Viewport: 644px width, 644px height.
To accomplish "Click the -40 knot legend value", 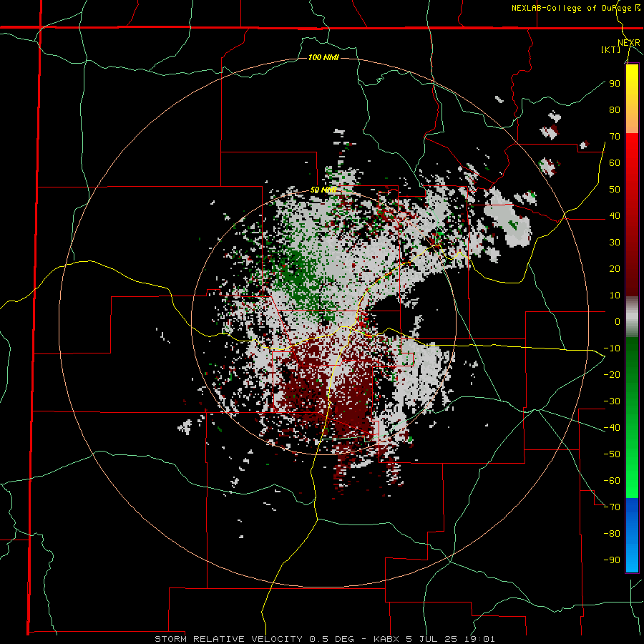I will coord(612,428).
